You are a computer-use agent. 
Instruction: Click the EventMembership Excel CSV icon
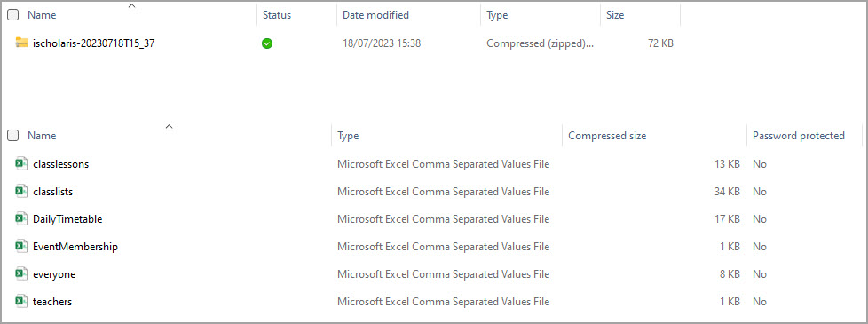click(21, 247)
